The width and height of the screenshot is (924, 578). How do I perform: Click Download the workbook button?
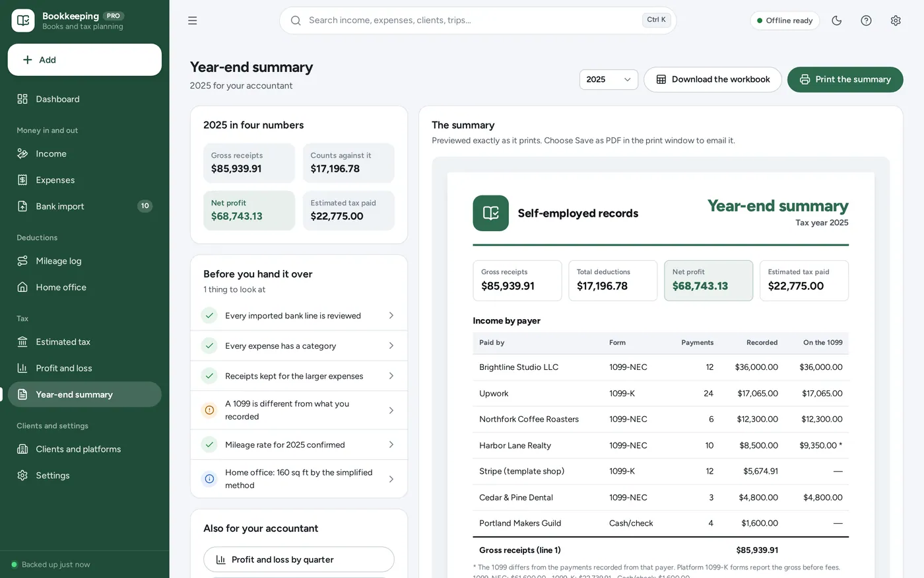[713, 79]
